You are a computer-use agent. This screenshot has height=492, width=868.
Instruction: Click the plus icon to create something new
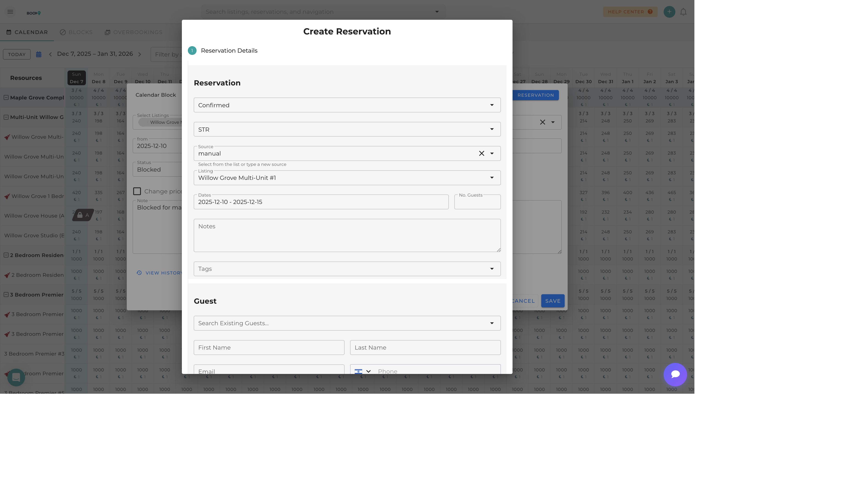pos(669,11)
